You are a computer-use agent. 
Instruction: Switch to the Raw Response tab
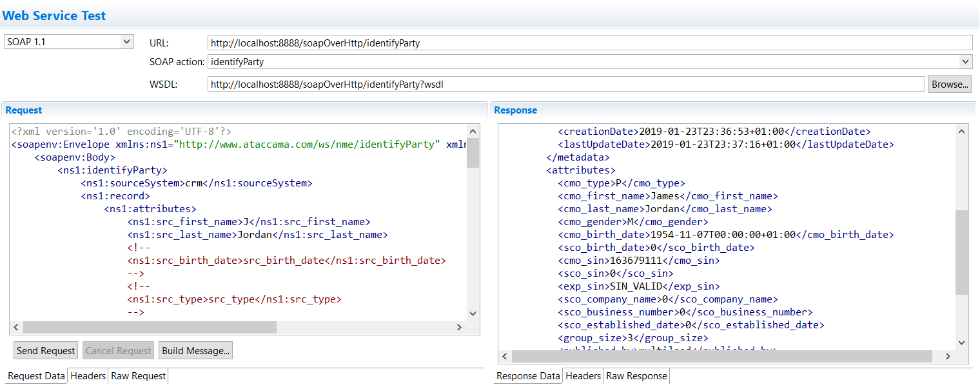tap(636, 375)
